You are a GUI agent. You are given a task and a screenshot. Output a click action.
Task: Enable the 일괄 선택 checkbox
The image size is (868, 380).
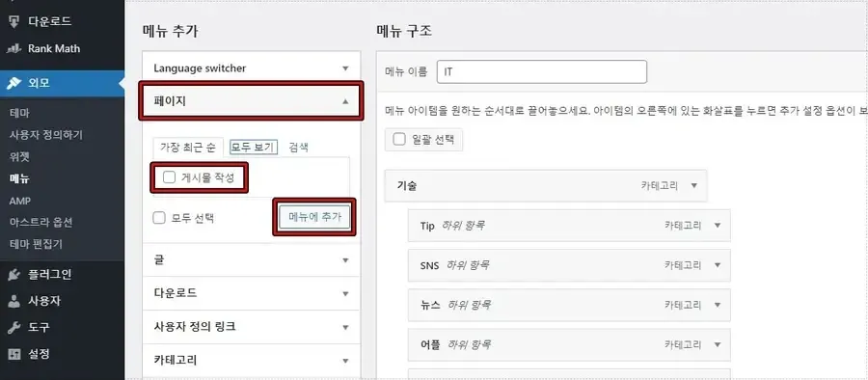point(399,140)
